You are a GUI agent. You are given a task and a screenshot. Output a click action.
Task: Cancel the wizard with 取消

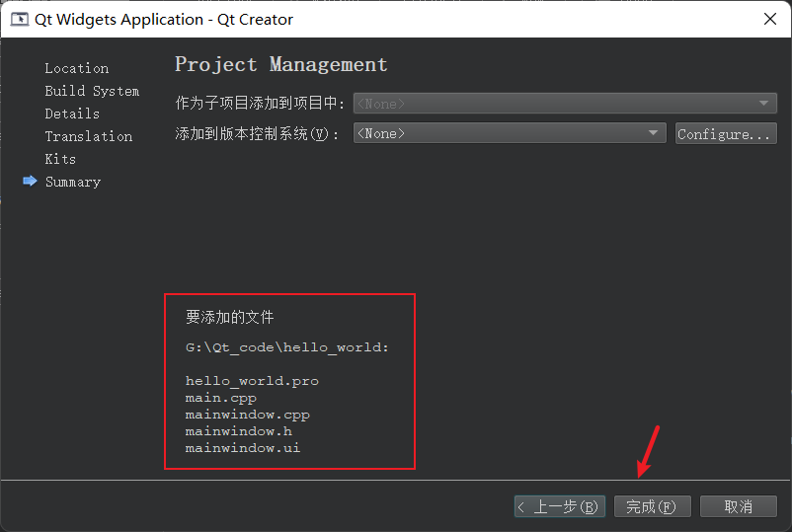pyautogui.click(x=738, y=506)
